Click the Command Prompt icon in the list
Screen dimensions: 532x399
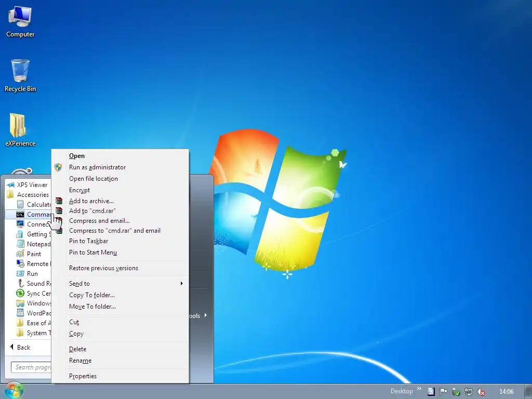[20, 215]
